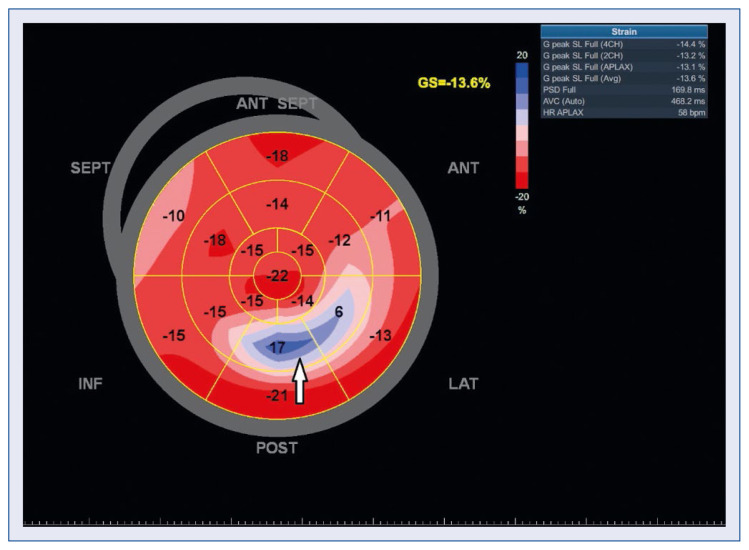Select the blue segment labeled 17
This screenshot has height=550, width=749.
point(276,348)
